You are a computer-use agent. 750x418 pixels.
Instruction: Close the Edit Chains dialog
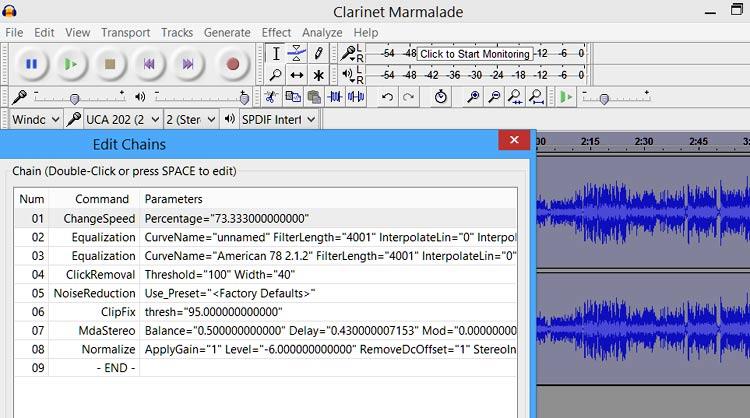click(x=514, y=141)
